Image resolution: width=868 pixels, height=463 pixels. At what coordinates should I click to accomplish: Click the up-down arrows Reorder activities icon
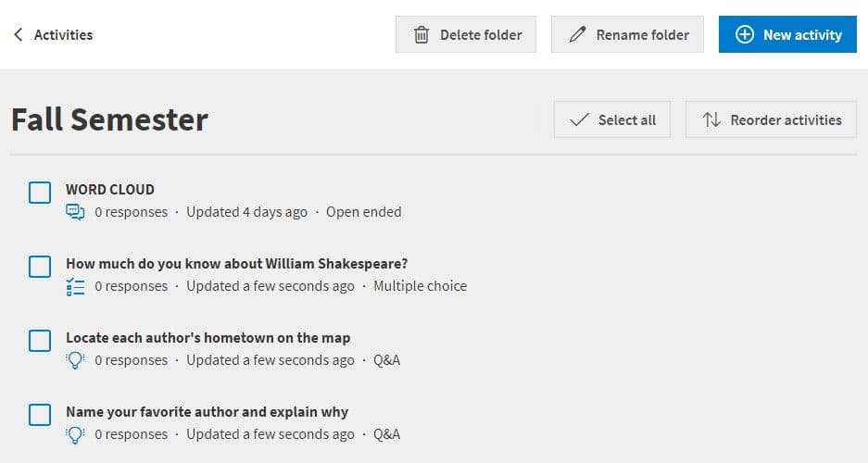(x=711, y=119)
